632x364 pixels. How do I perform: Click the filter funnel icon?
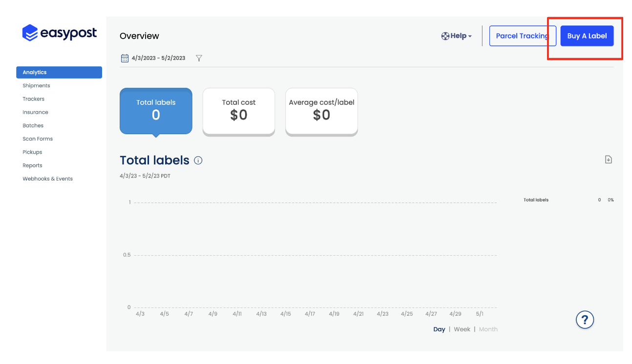(199, 58)
